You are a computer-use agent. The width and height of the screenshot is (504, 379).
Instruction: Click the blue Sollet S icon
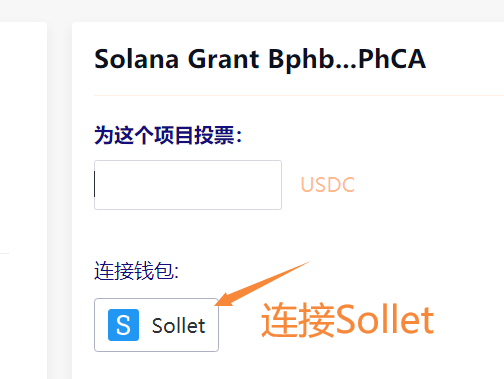point(123,325)
